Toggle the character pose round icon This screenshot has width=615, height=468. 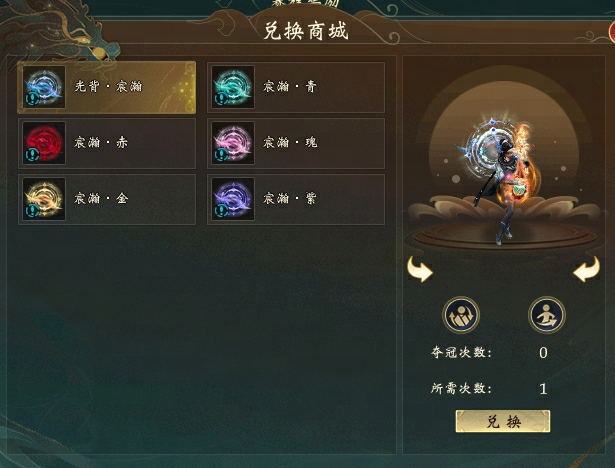(547, 315)
